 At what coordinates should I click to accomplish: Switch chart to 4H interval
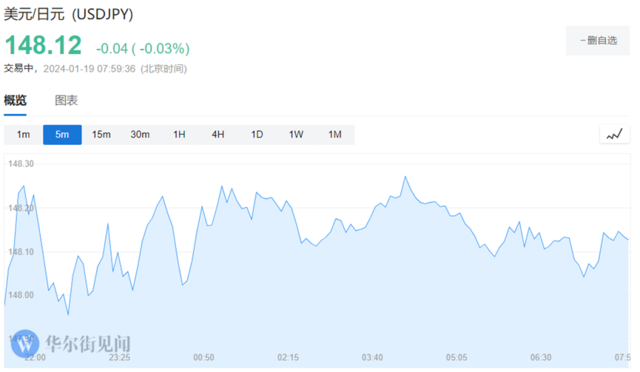point(218,134)
